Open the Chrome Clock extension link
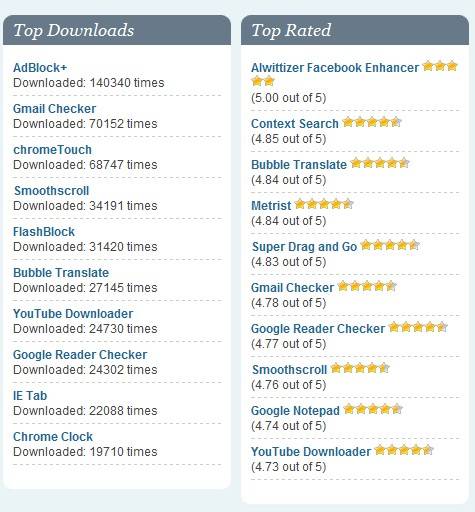This screenshot has width=475, height=512. [53, 437]
